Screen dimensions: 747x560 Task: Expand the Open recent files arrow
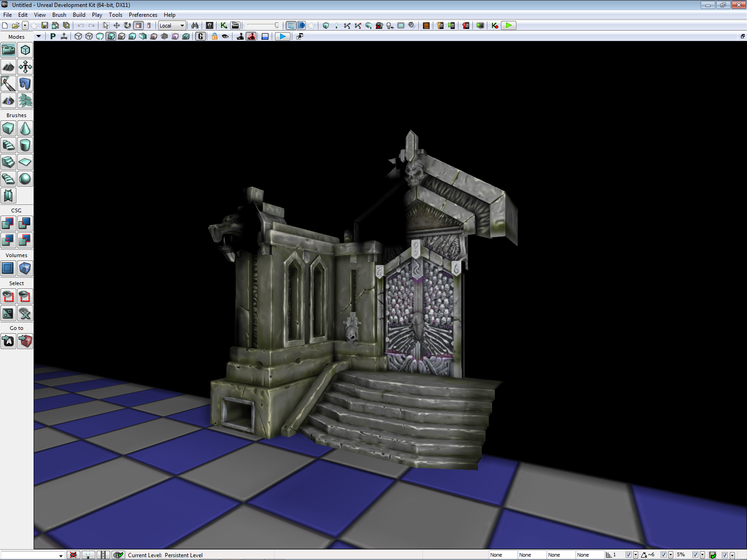pos(25,26)
